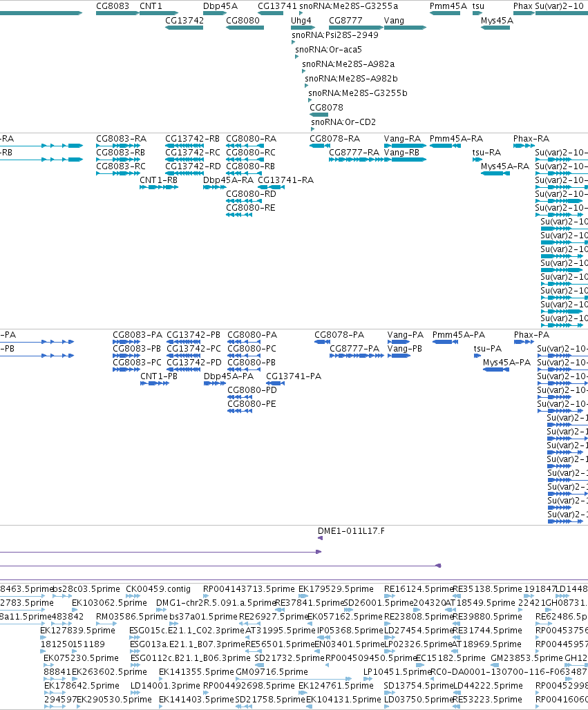The width and height of the screenshot is (588, 710).
Task: Open the DME1-011L17.F clone feature
Action: click(x=351, y=530)
